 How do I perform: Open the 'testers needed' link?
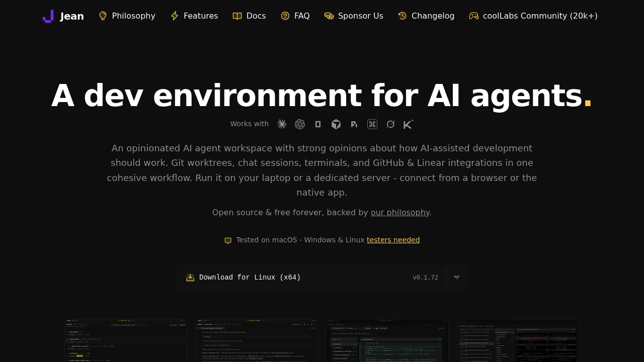pos(393,240)
